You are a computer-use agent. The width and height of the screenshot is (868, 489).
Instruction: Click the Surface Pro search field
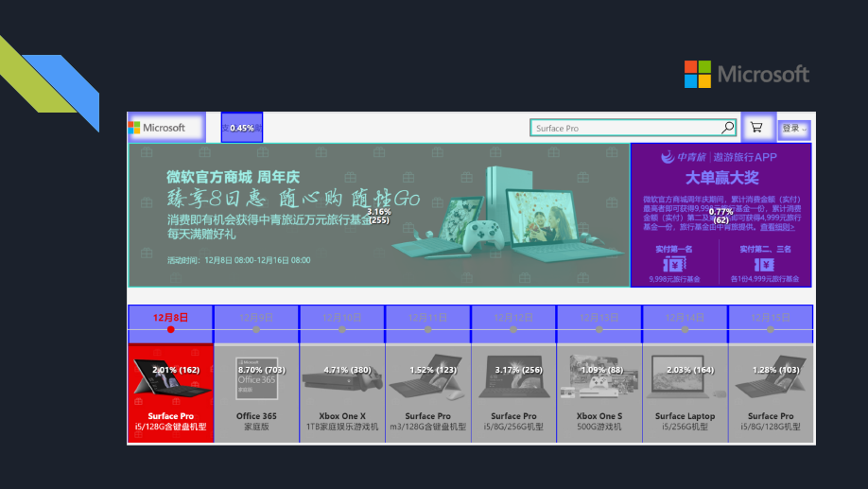point(624,129)
